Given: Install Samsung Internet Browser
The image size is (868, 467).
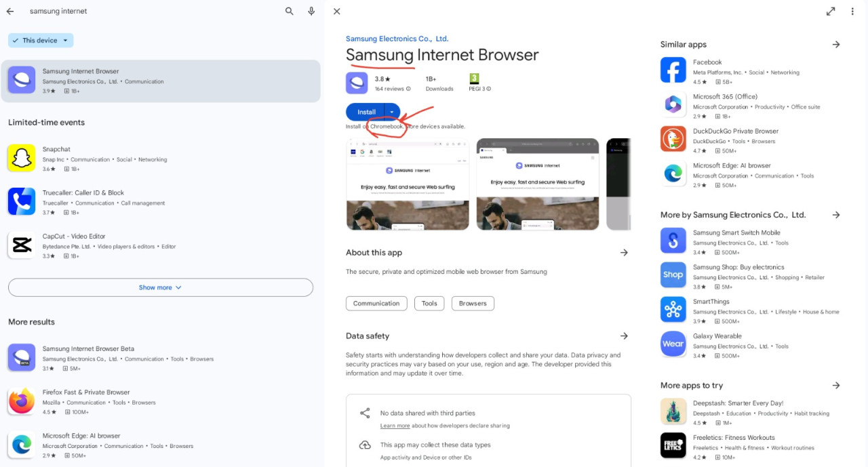Looking at the screenshot, I should pos(366,112).
